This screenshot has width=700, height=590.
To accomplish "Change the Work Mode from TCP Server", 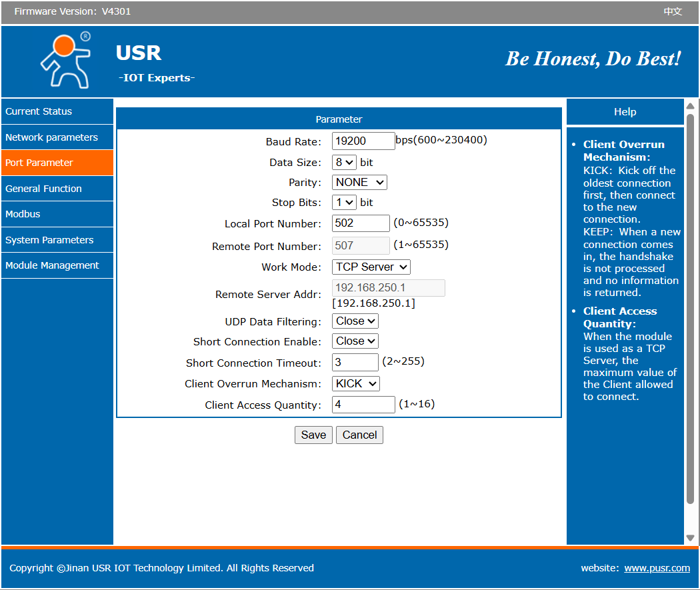I will (371, 267).
